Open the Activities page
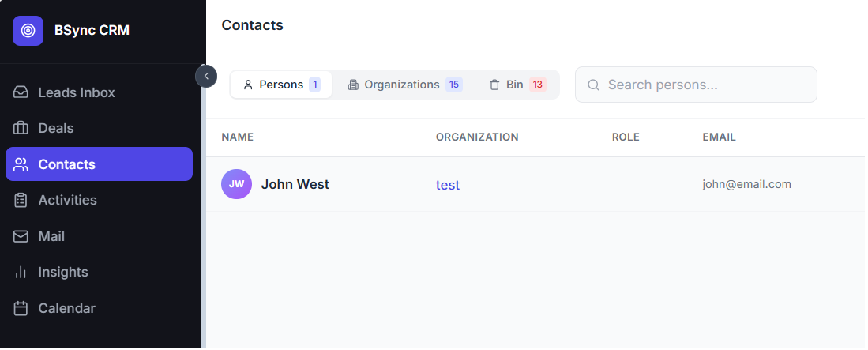The height and width of the screenshot is (350, 868). 99,201
